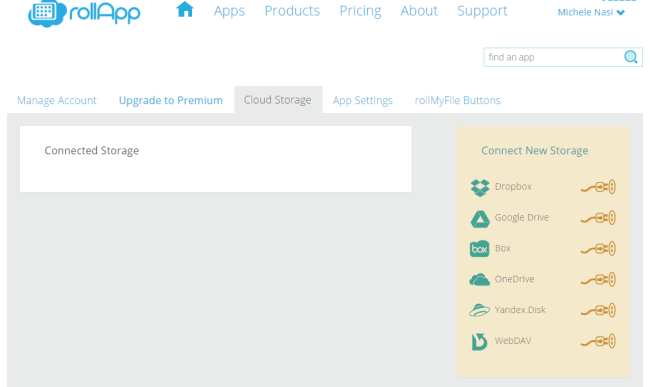Connect Yandex.Disk using its plug icon
This screenshot has height=387, width=650.
(x=598, y=310)
